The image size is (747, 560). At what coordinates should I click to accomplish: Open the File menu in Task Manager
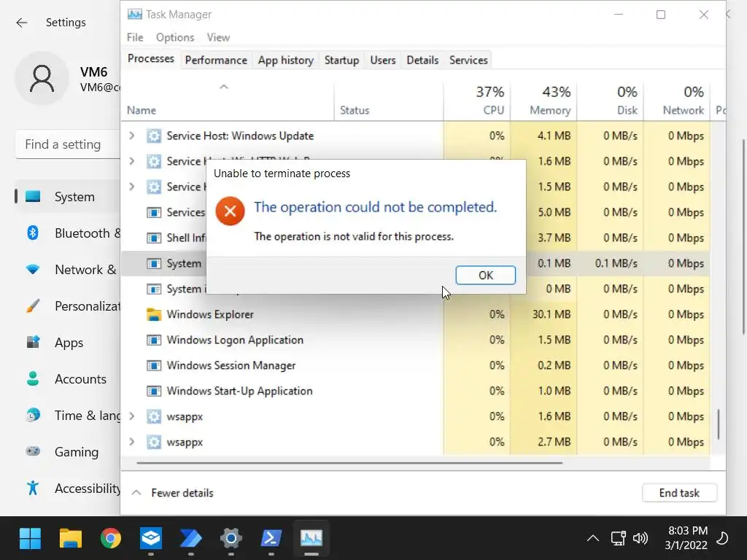135,37
